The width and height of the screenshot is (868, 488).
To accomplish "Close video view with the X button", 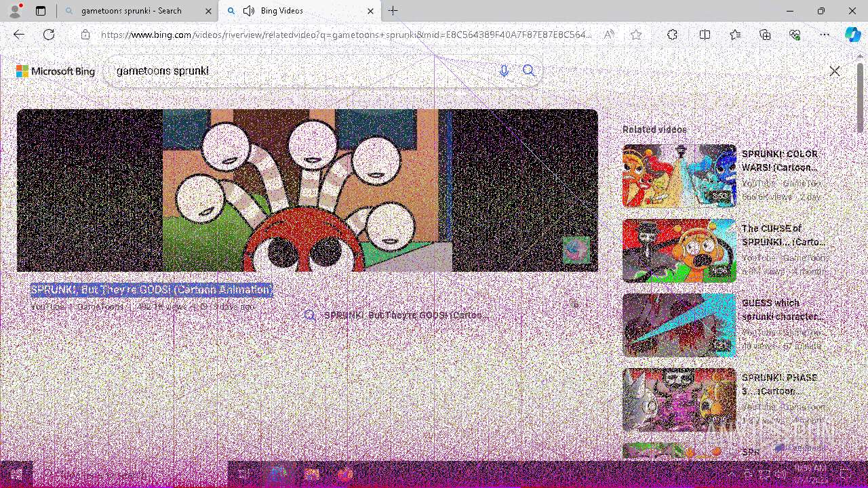I will [835, 71].
